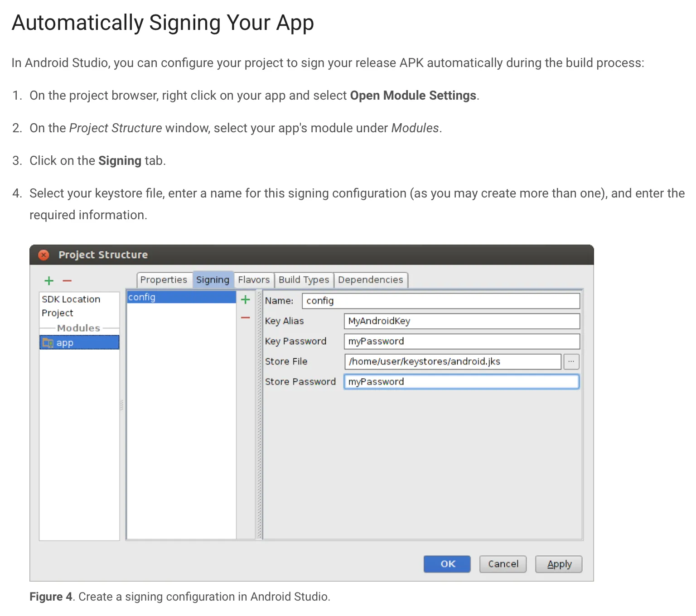The image size is (696, 616).
Task: Click the green plus above the modules list
Action: point(49,281)
